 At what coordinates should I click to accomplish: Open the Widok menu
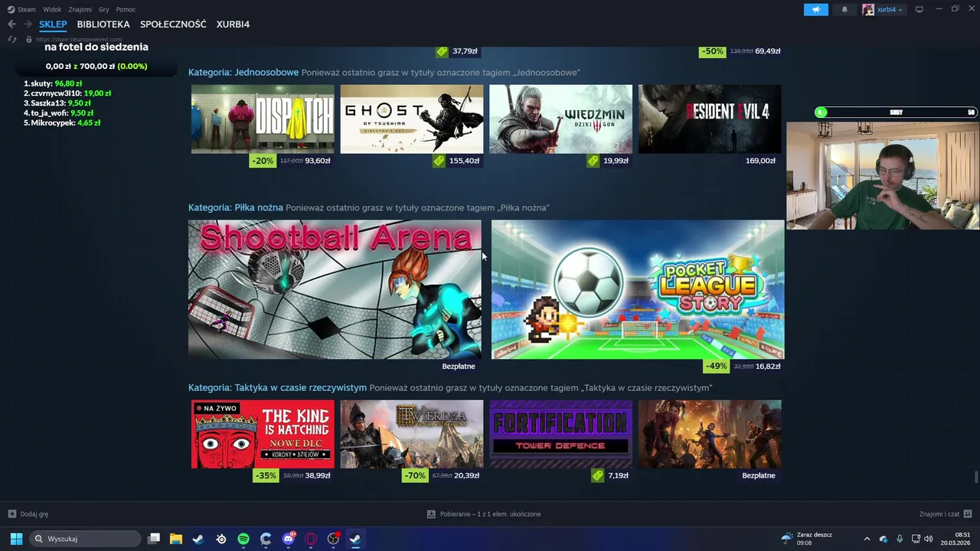pyautogui.click(x=52, y=9)
